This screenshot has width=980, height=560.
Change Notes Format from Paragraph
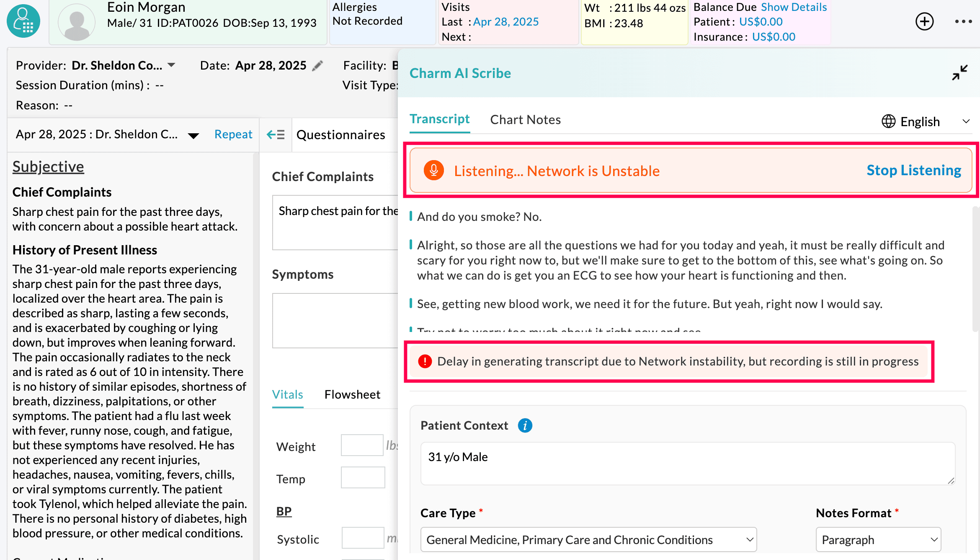[878, 539]
